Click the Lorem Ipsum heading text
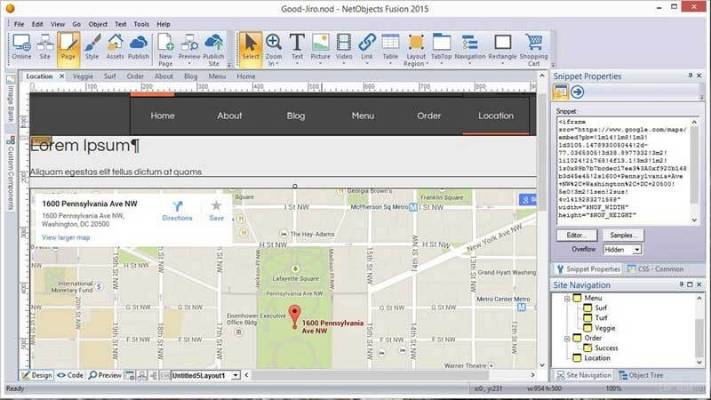Viewport: 711px width, 400px height. pyautogui.click(x=84, y=146)
